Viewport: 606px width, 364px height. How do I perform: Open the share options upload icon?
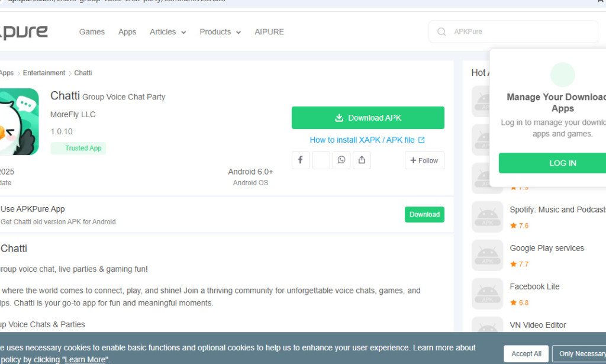click(x=362, y=160)
